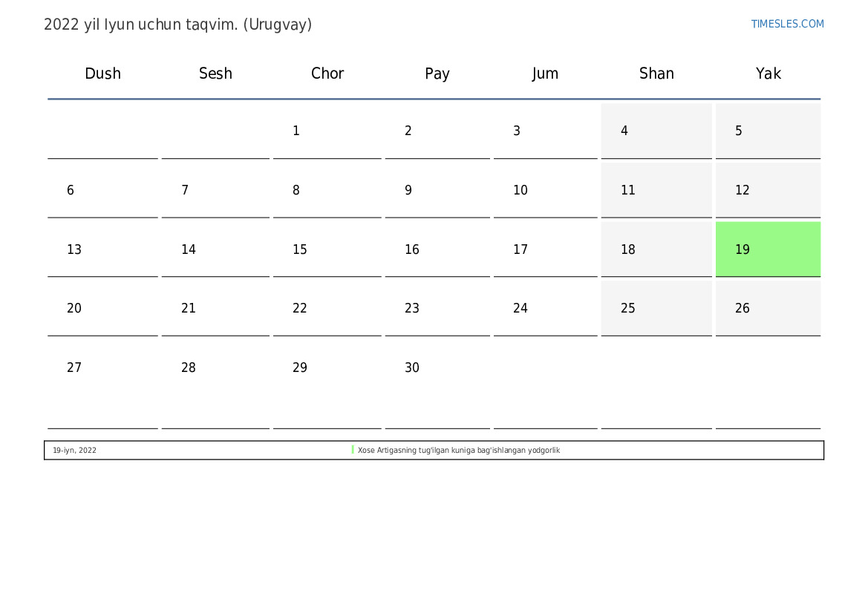Viewport: 868px width, 614px height.
Task: Select the Sesh weekday header
Action: click(x=215, y=74)
